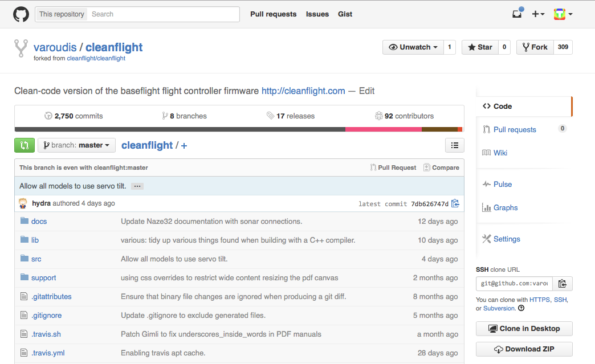
Task: Click the lib folder icon
Action: (25, 239)
